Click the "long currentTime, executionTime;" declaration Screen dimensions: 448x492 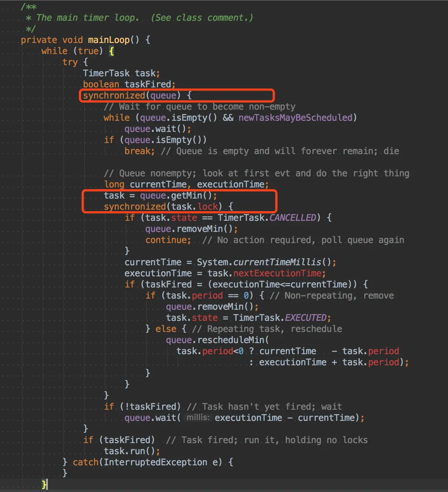tap(186, 184)
